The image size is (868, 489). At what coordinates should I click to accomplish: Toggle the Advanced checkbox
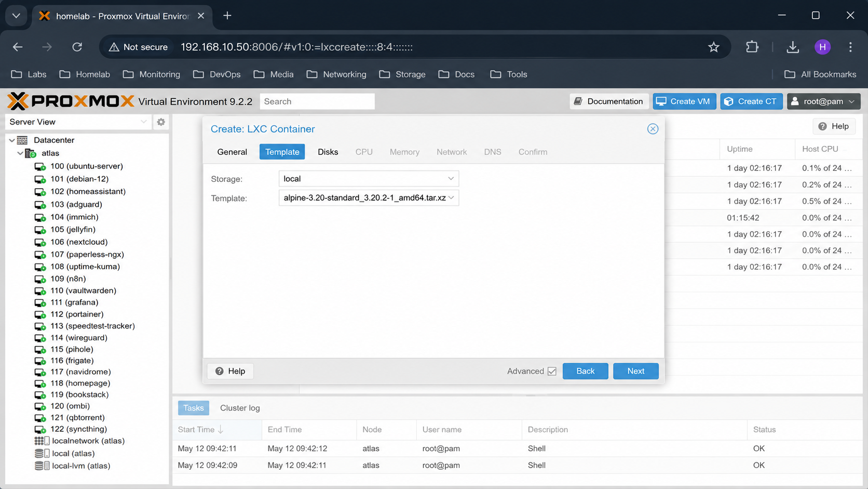point(552,371)
